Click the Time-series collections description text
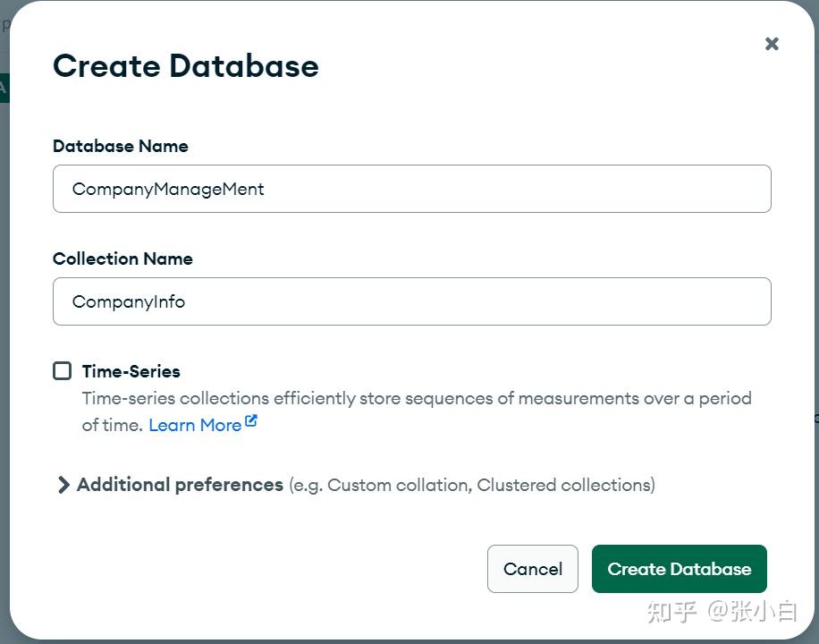819x644 pixels. tap(416, 399)
